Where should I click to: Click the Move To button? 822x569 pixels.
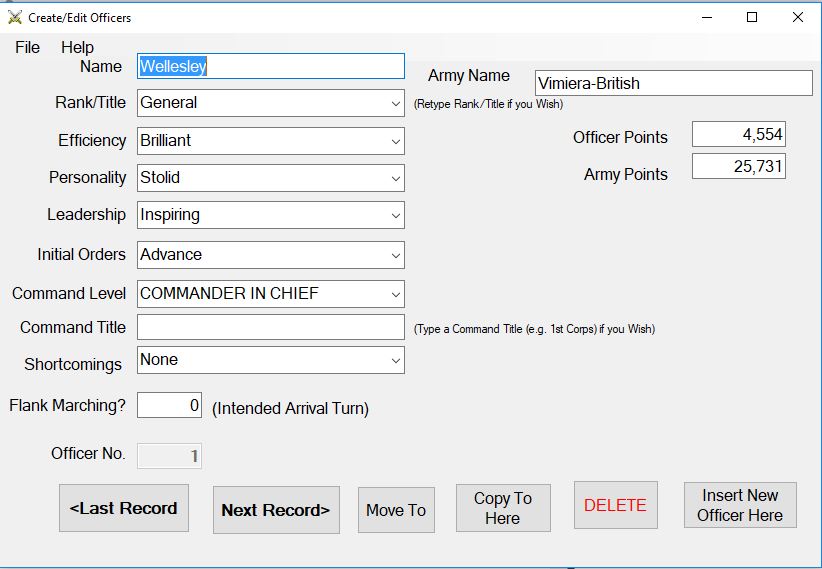[396, 510]
